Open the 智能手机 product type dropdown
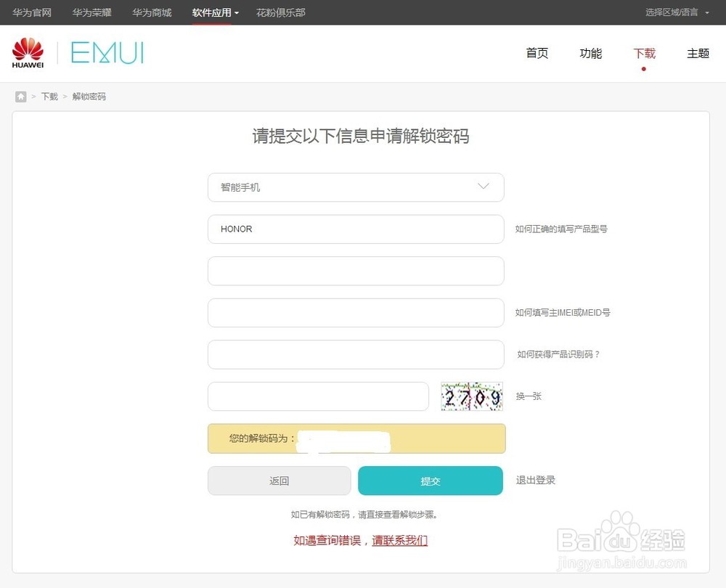Viewport: 726px width, 588px height. [x=356, y=187]
